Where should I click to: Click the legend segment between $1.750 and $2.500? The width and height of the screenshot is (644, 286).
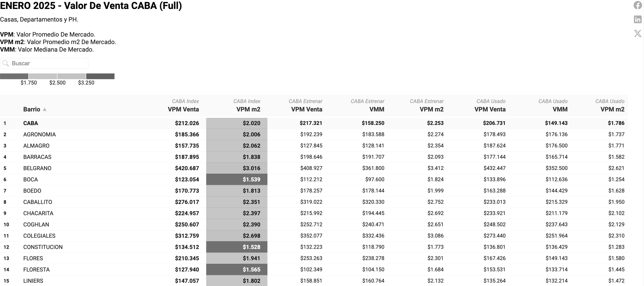pos(43,76)
